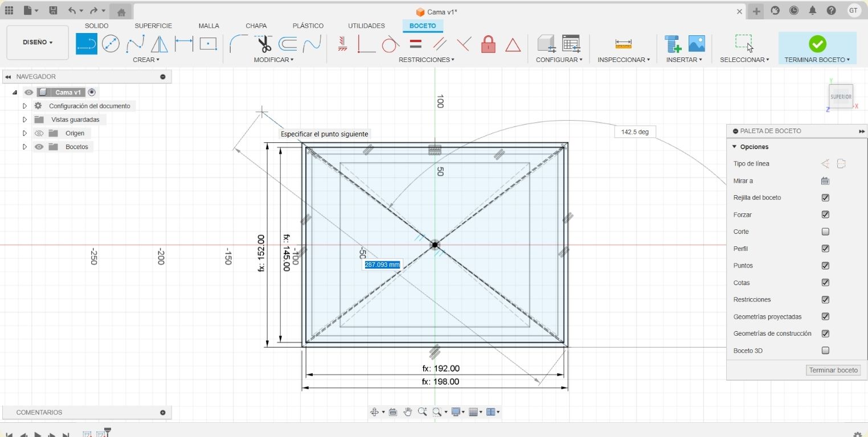Apply the Equal constraint
Viewport: 868px width, 437px height.
pos(416,44)
